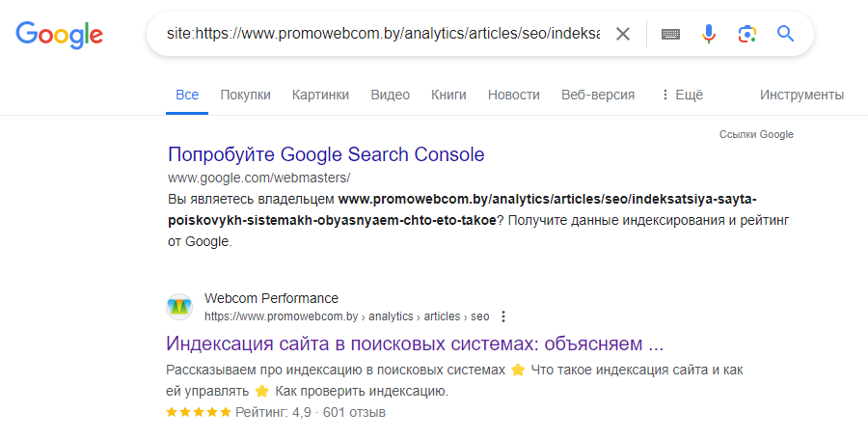
Task: Expand the Ещё more-filters menu
Action: point(682,95)
